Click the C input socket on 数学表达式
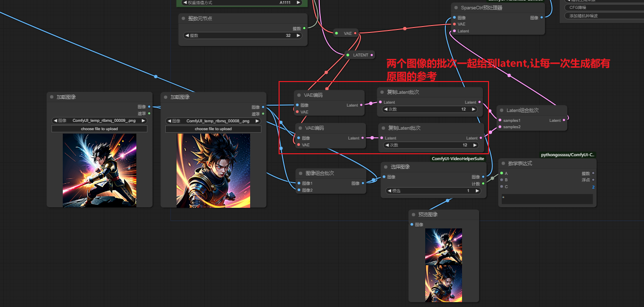The image size is (644, 307). tap(501, 187)
